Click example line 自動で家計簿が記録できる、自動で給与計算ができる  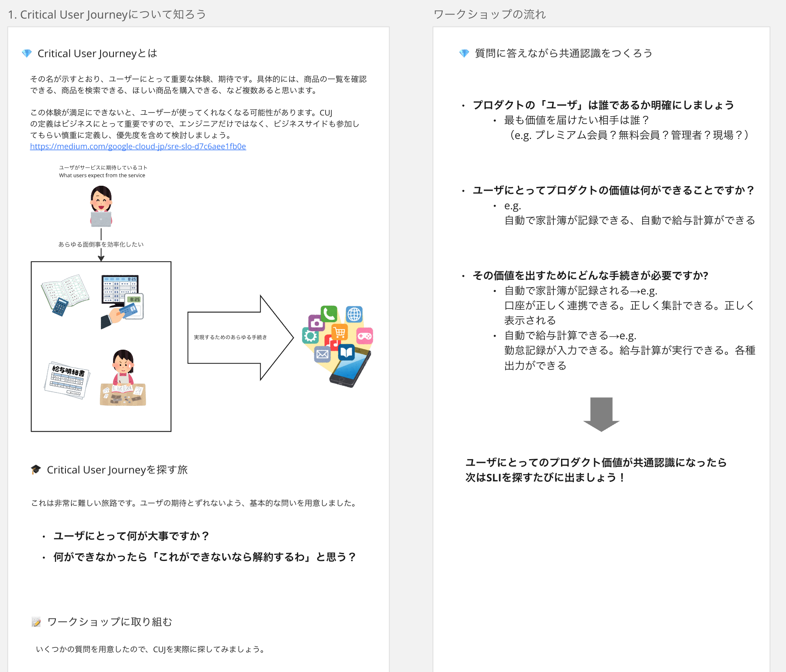(x=630, y=220)
